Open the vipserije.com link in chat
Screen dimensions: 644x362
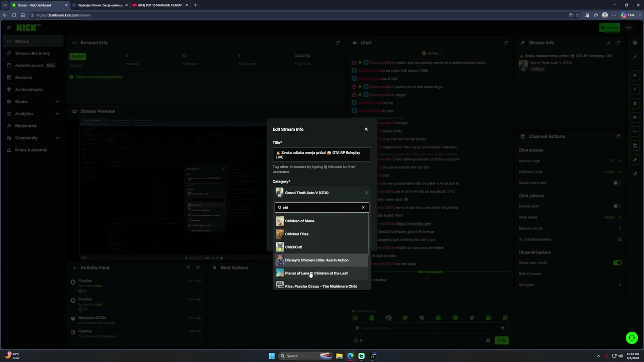(x=413, y=223)
